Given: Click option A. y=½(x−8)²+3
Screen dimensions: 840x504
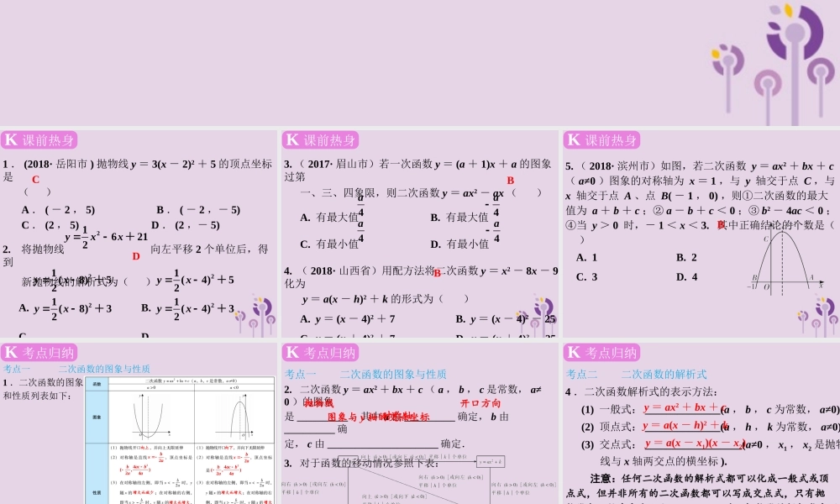Looking at the screenshot, I should (66, 309).
